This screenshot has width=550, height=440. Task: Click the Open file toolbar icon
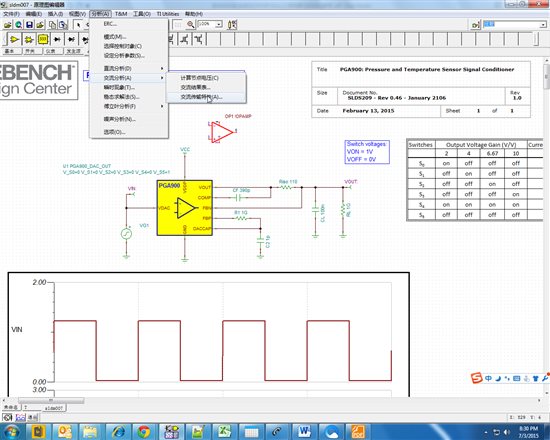click(7, 25)
